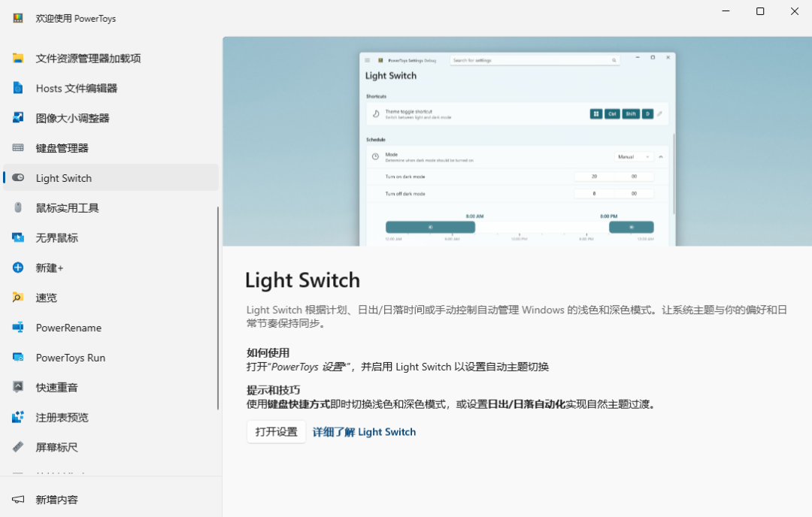The width and height of the screenshot is (812, 517).
Task: Open the Registry Preview icon
Action: [x=18, y=417]
